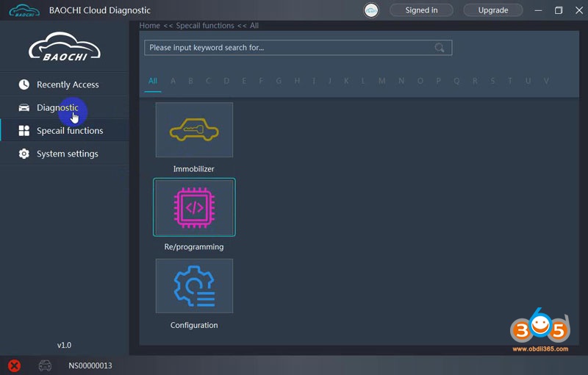Filter by letter O
588x375 pixels.
point(420,81)
